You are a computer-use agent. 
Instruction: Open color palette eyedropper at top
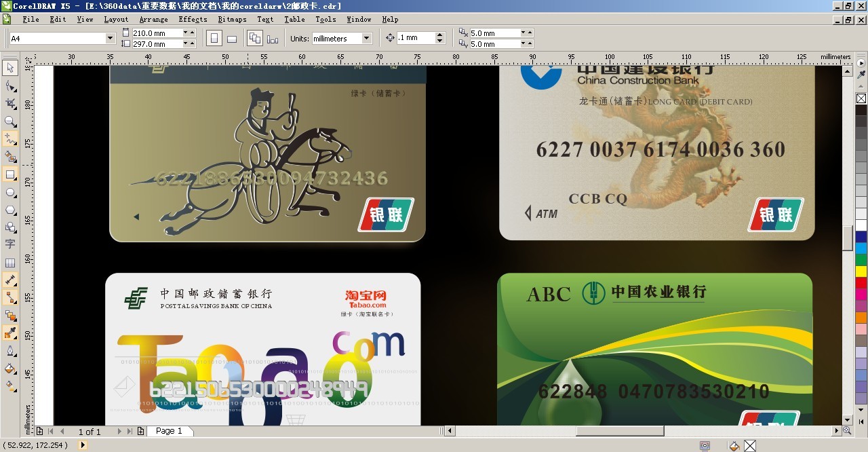(x=861, y=73)
